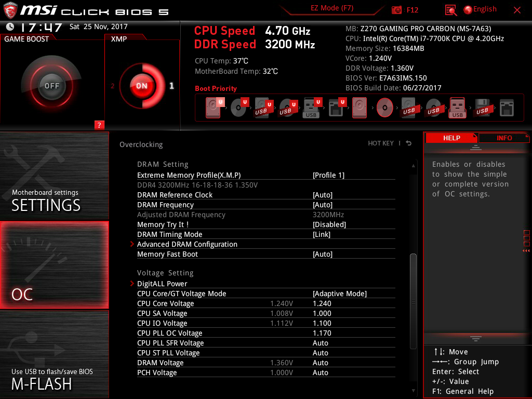Click the scroll-up arrow of settings list

pos(413,166)
